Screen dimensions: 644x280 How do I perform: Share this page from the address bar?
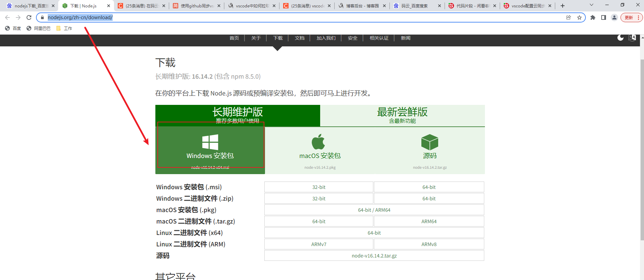click(x=569, y=17)
